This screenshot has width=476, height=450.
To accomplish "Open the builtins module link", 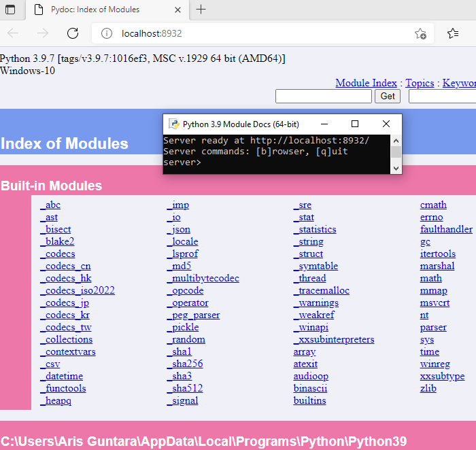I will [309, 400].
